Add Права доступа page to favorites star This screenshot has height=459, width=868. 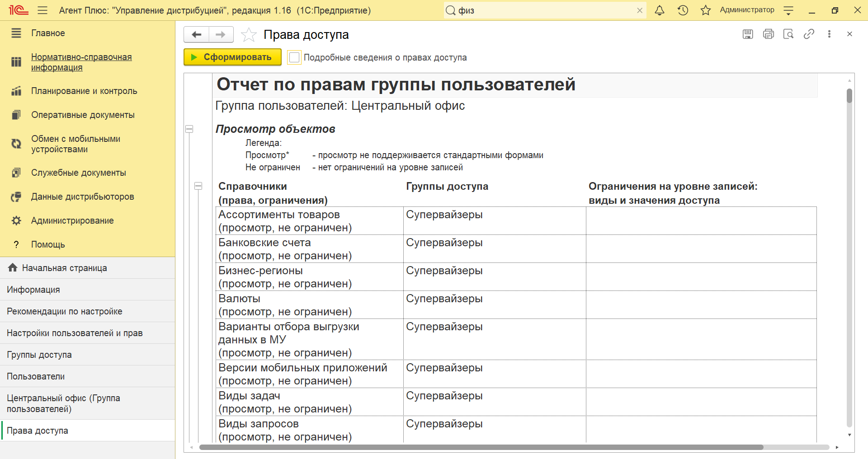(x=249, y=35)
